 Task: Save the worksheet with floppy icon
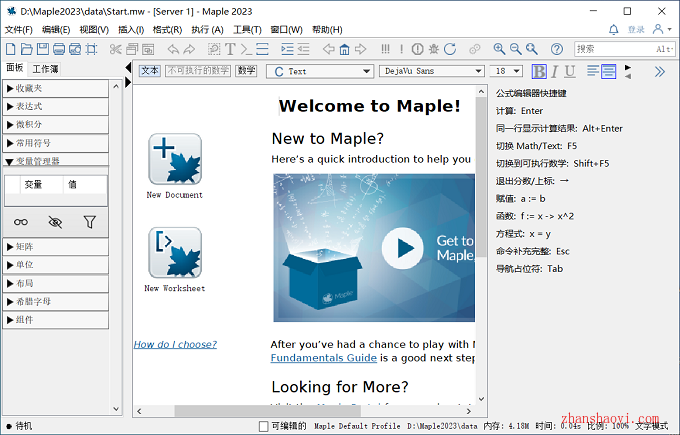(x=42, y=49)
